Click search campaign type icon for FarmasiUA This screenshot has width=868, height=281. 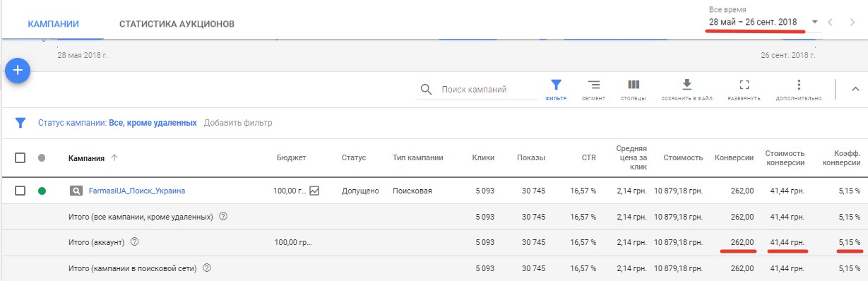76,191
